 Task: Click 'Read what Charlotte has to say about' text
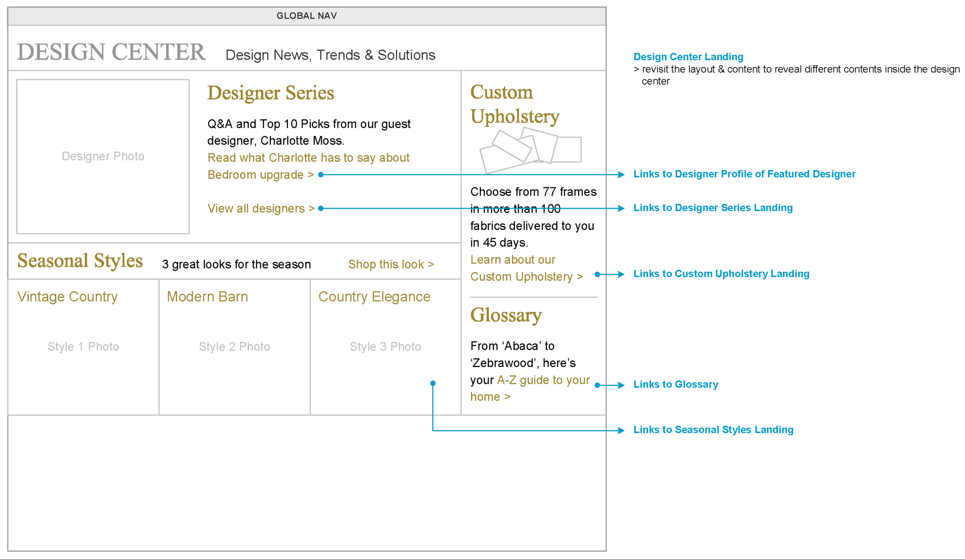pos(308,158)
